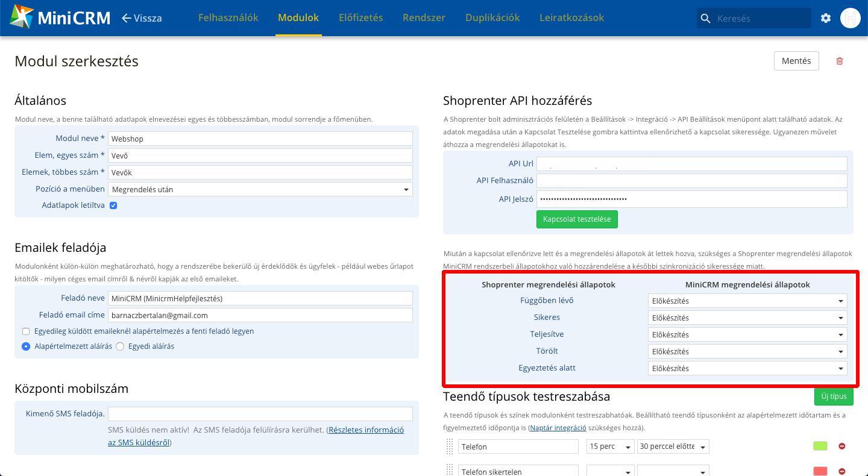Grab drag handle of Telefon sikertelen row
This screenshot has width=868, height=476.
coord(449,470)
